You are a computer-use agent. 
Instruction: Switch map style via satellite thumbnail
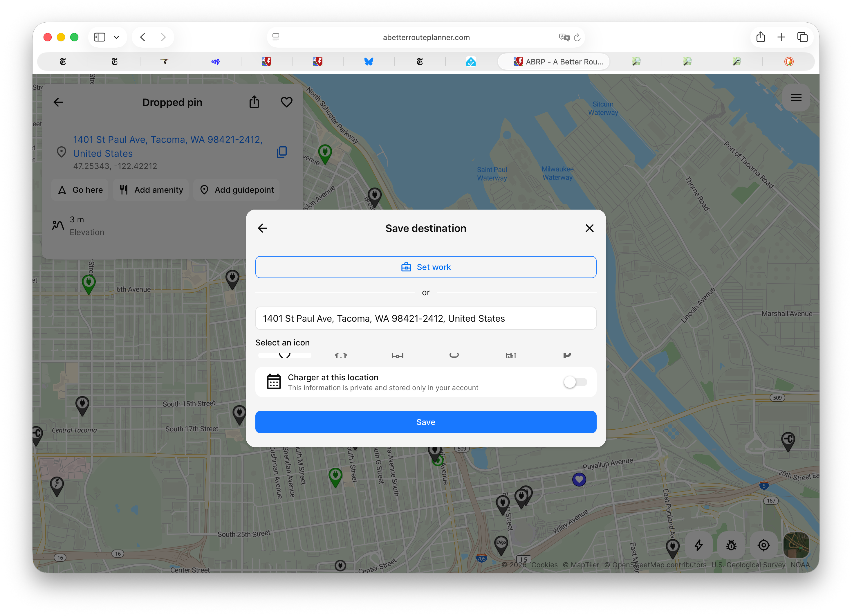796,545
